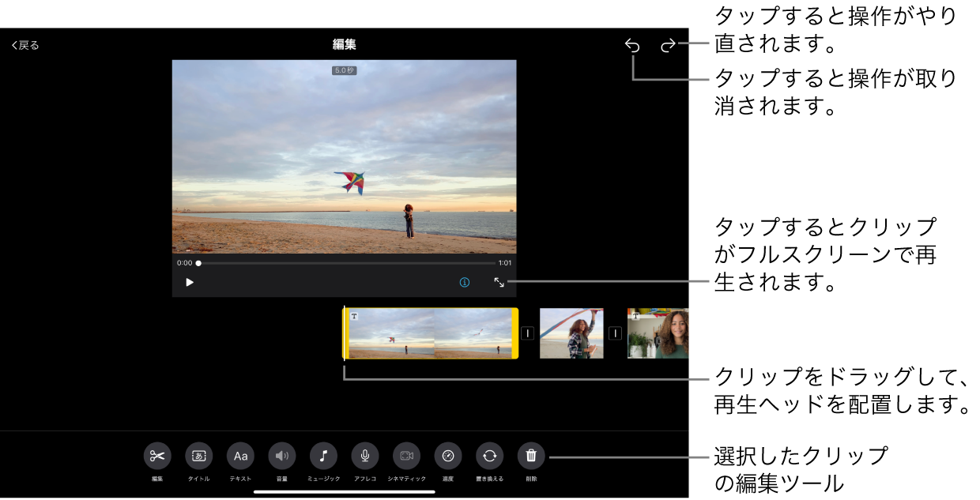Expand the preview to fullscreen
The image size is (980, 500).
coord(499,282)
